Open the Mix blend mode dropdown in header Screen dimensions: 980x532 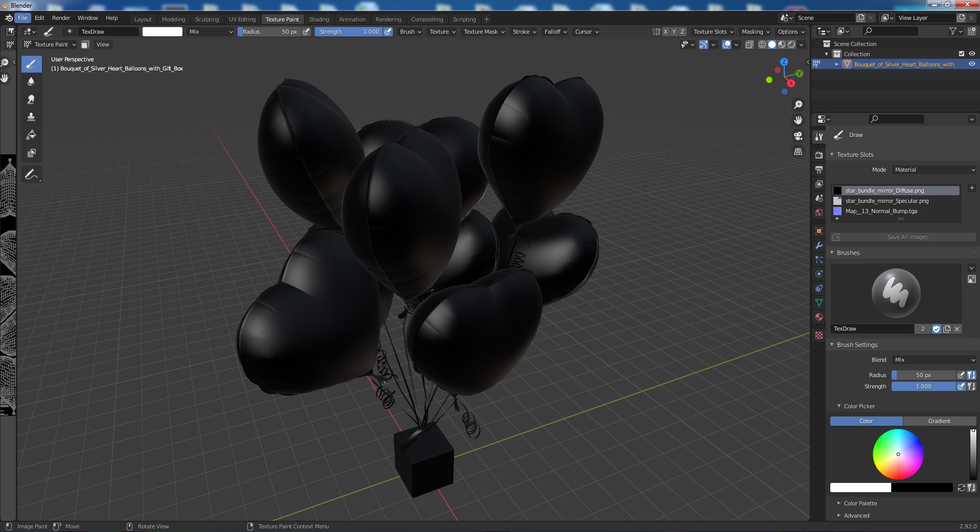[x=210, y=32]
